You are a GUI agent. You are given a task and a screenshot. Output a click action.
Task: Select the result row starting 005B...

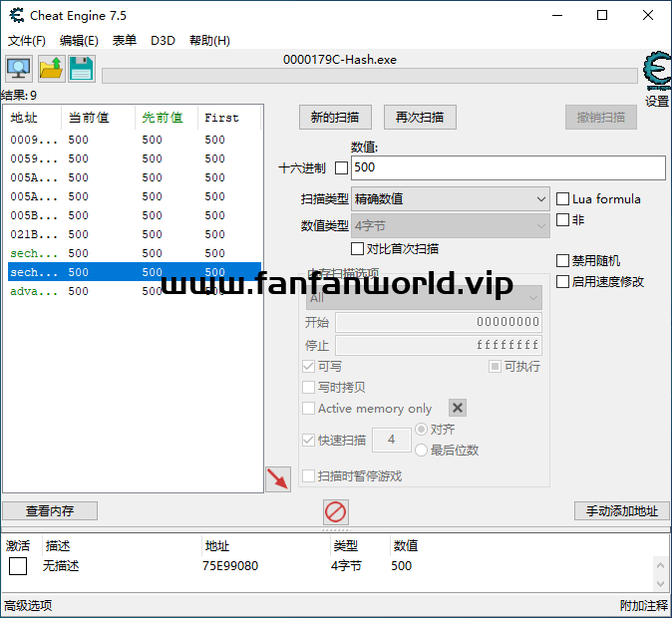135,215
